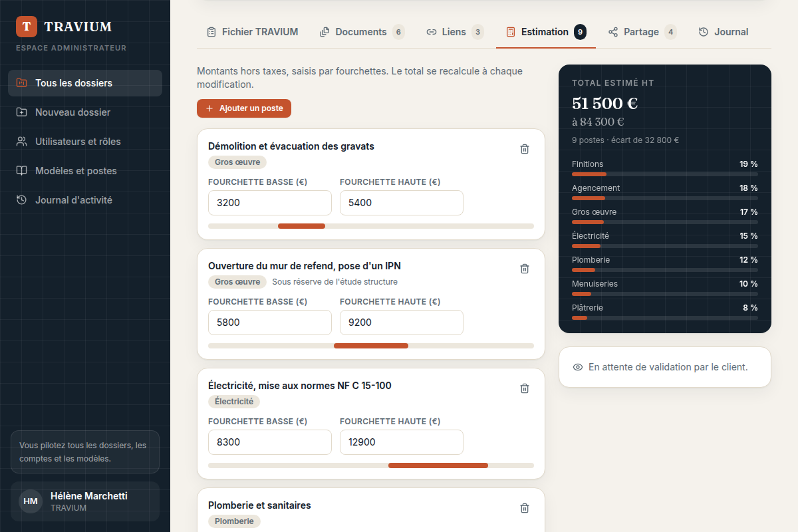
Task: Click the Menuiseries 10 % breakdown row
Action: (x=665, y=288)
